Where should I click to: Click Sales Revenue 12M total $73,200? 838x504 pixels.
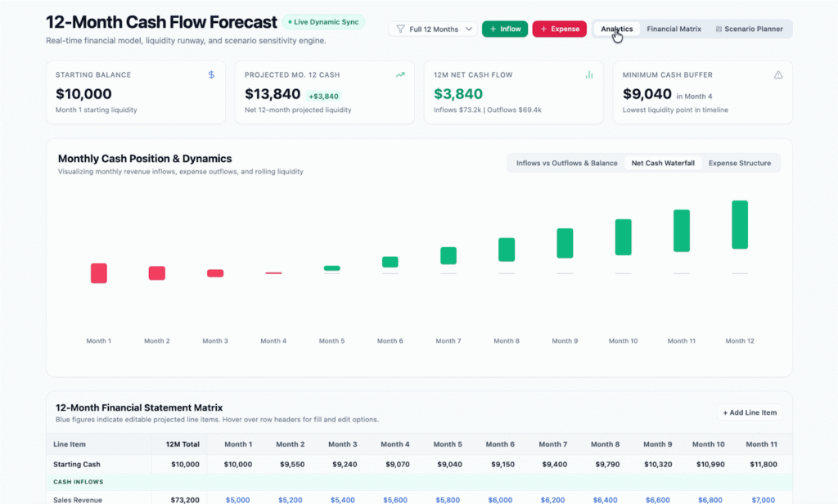click(185, 500)
